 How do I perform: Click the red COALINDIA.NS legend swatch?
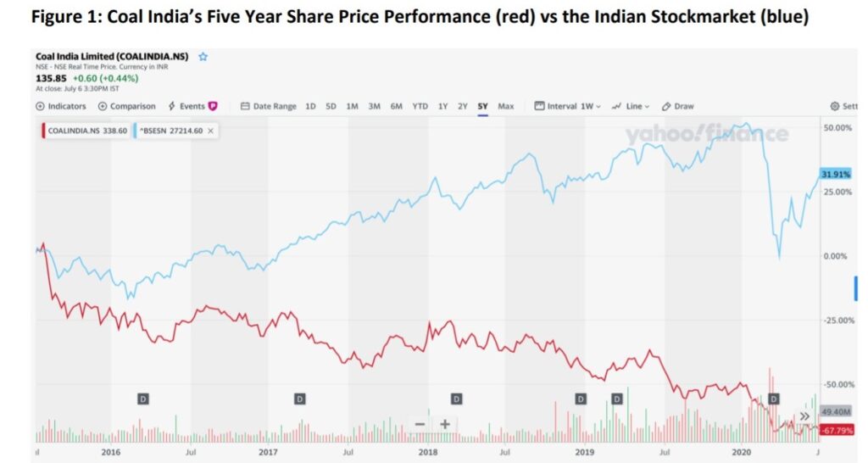click(x=42, y=131)
